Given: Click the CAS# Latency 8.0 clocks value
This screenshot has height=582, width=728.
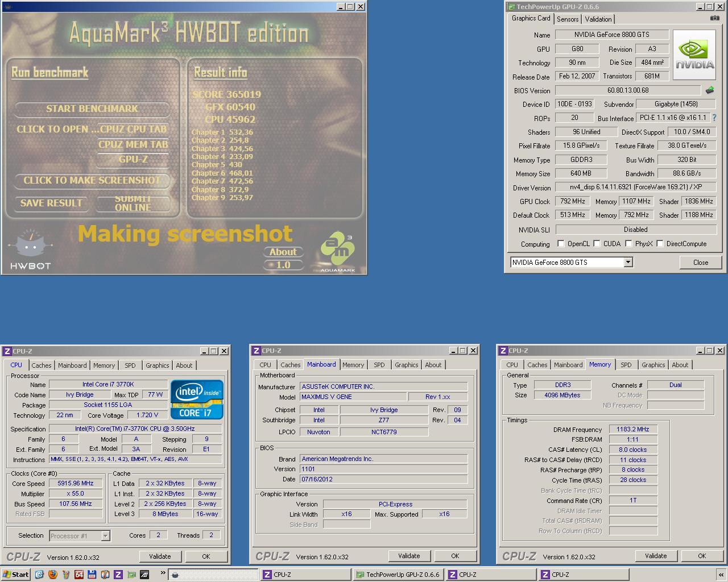Looking at the screenshot, I should (632, 450).
